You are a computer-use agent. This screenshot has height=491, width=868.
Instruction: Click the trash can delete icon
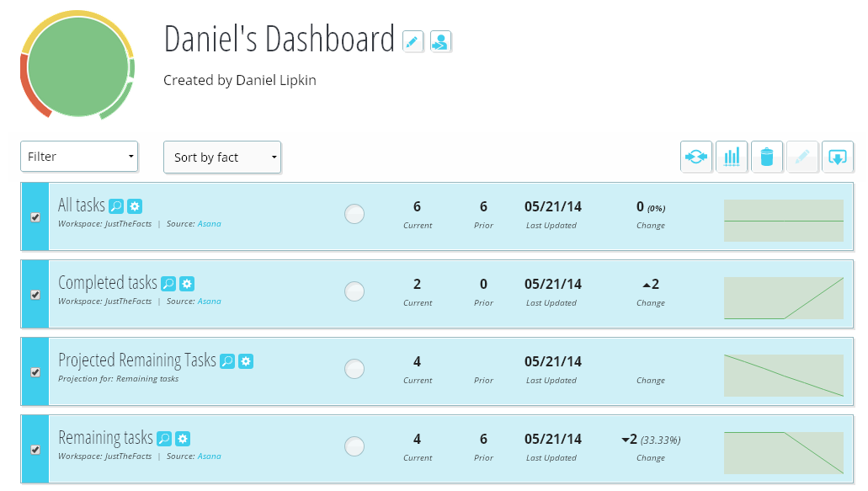[x=766, y=157]
